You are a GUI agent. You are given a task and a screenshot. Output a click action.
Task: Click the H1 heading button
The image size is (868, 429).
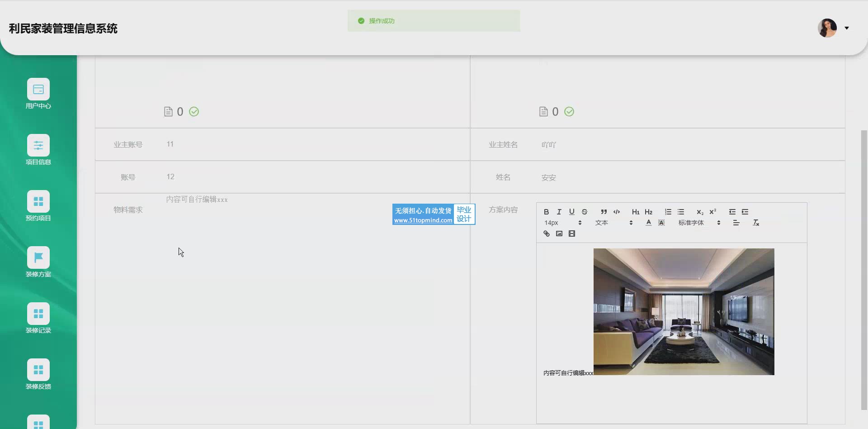pyautogui.click(x=635, y=212)
